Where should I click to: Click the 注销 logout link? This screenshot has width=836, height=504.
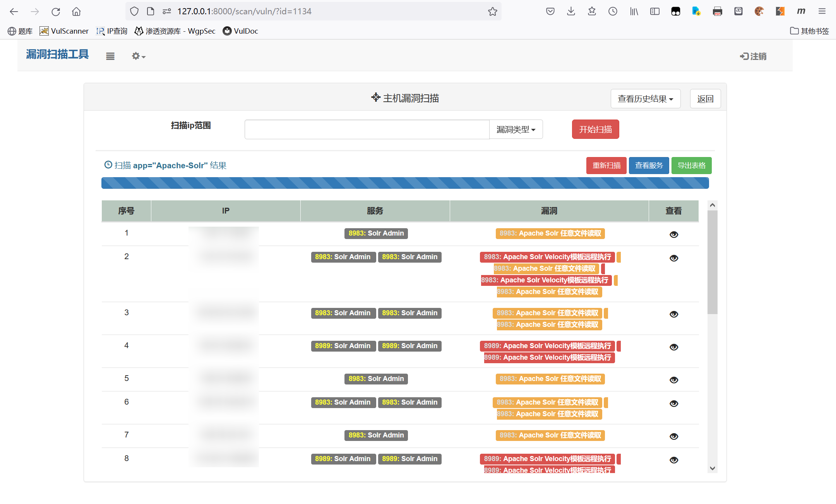[x=753, y=56]
